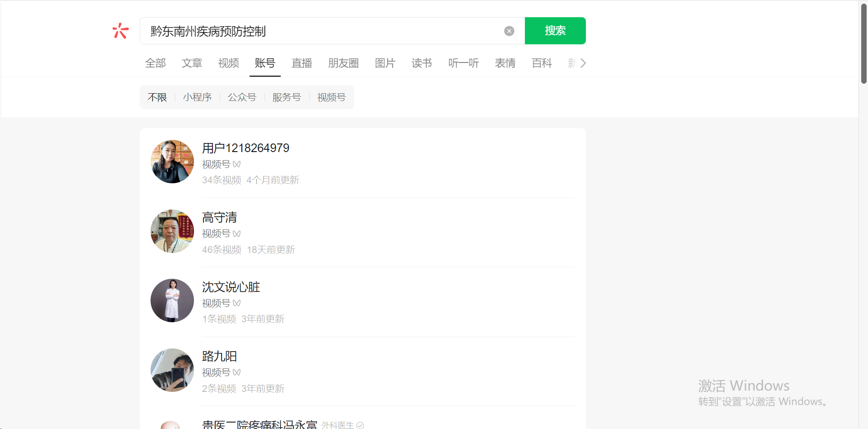Viewport: 868px width, 429px height.
Task: Open the 百科 tab
Action: pyautogui.click(x=542, y=63)
